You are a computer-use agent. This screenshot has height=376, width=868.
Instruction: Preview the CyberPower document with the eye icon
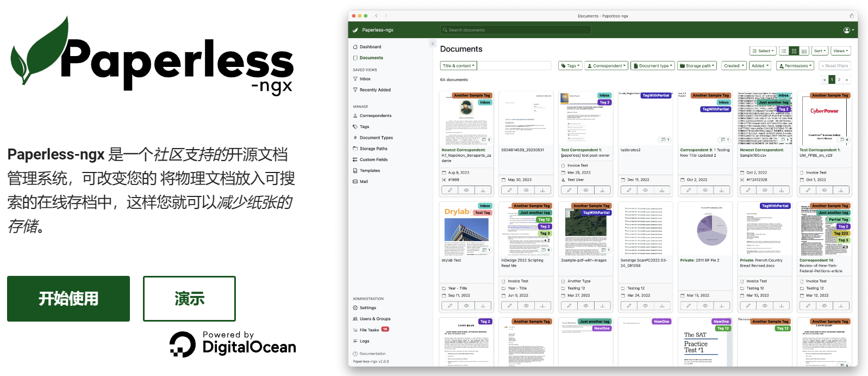(825, 190)
